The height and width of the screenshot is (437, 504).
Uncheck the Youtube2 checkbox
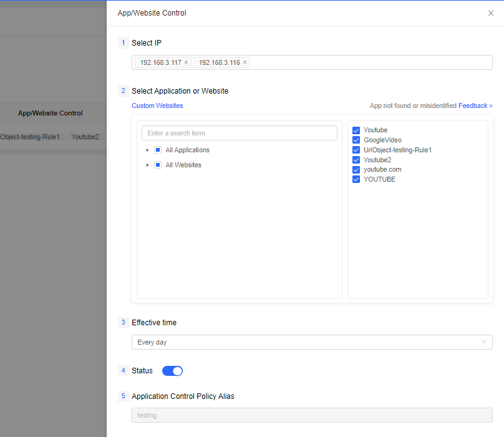click(356, 160)
